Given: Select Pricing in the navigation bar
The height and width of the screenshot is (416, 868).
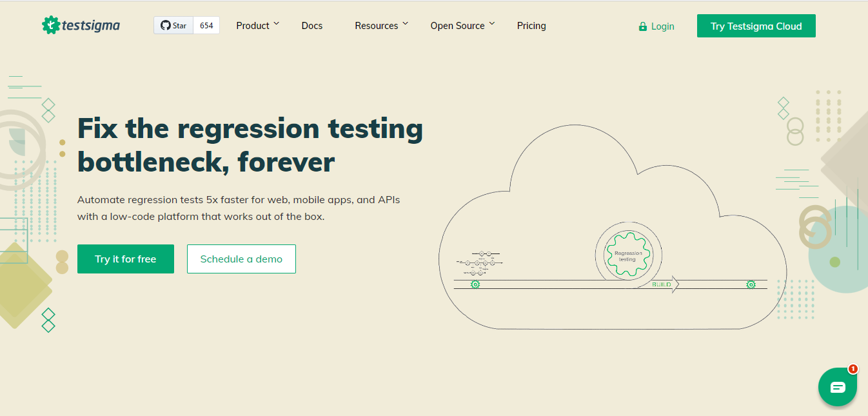Looking at the screenshot, I should tap(531, 25).
